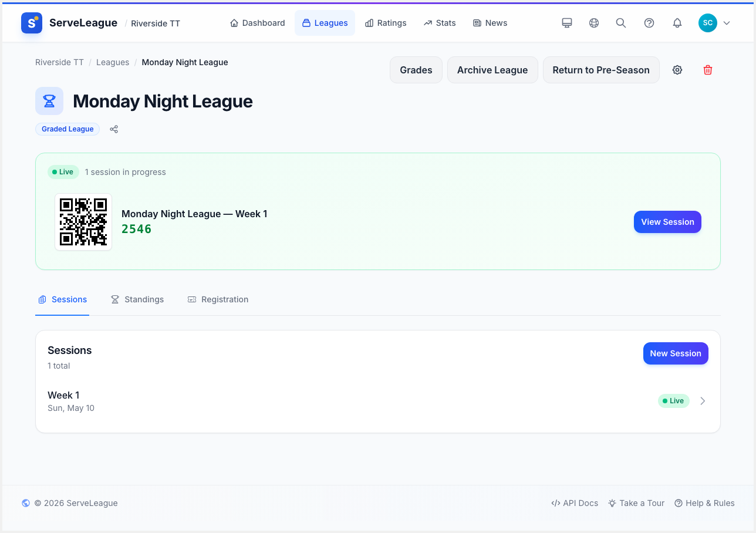Open Stats in top navigation
The width and height of the screenshot is (756, 533).
coord(440,23)
